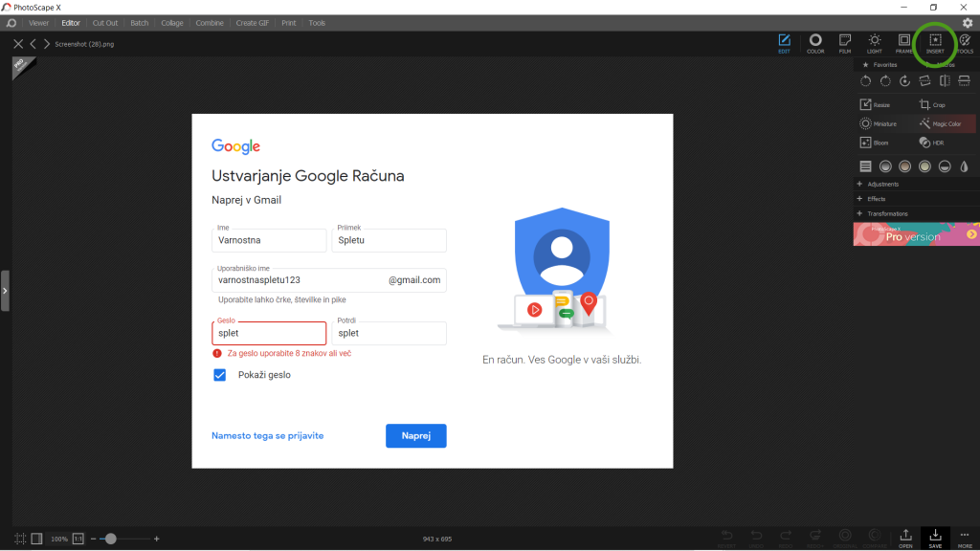The height and width of the screenshot is (551, 980).
Task: Flip the image horizontally
Action: [945, 80]
